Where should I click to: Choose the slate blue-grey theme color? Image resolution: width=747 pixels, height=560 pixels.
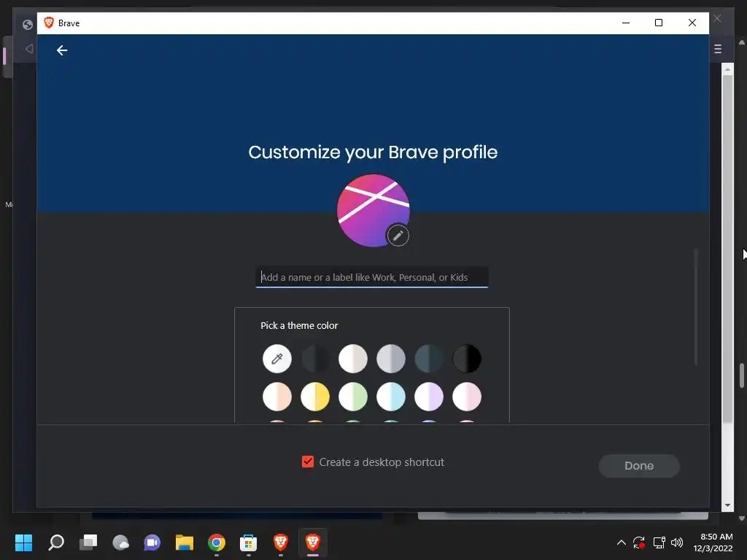[x=429, y=359]
